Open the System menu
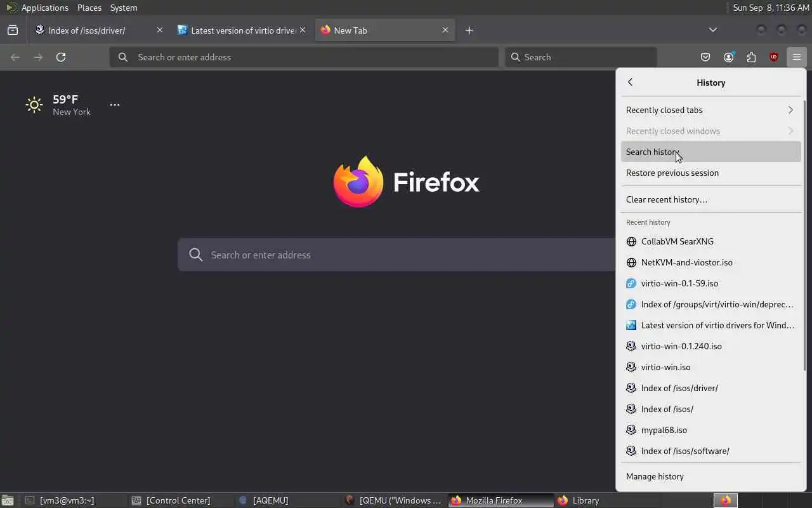 (124, 8)
